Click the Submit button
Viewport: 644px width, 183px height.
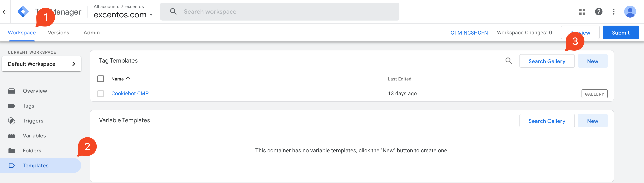620,32
